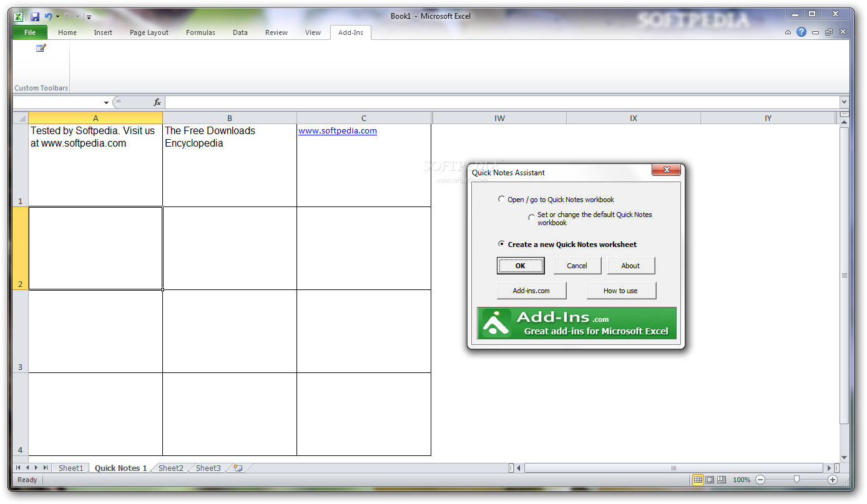Select Create a new Quick Notes worksheet
867x504 pixels.
567,245
